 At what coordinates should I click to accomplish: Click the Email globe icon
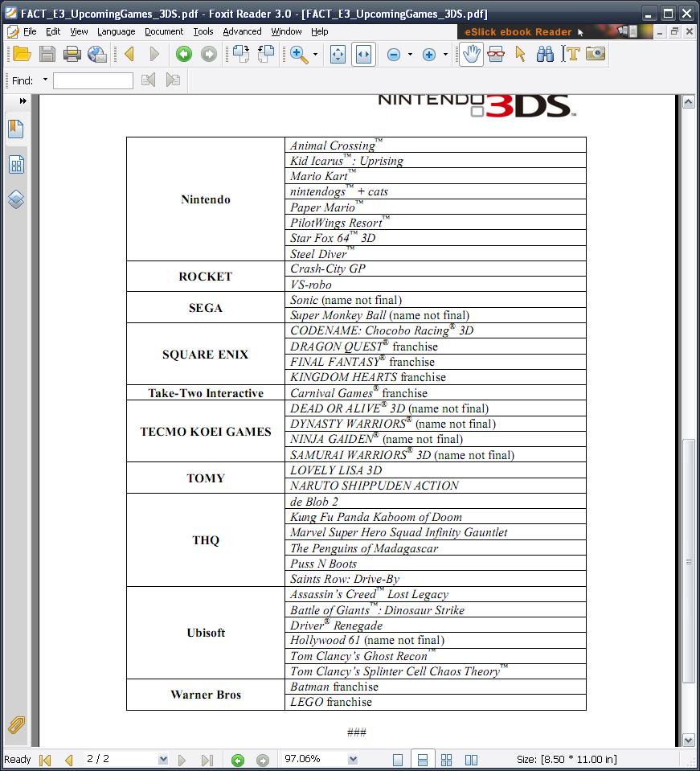point(96,54)
